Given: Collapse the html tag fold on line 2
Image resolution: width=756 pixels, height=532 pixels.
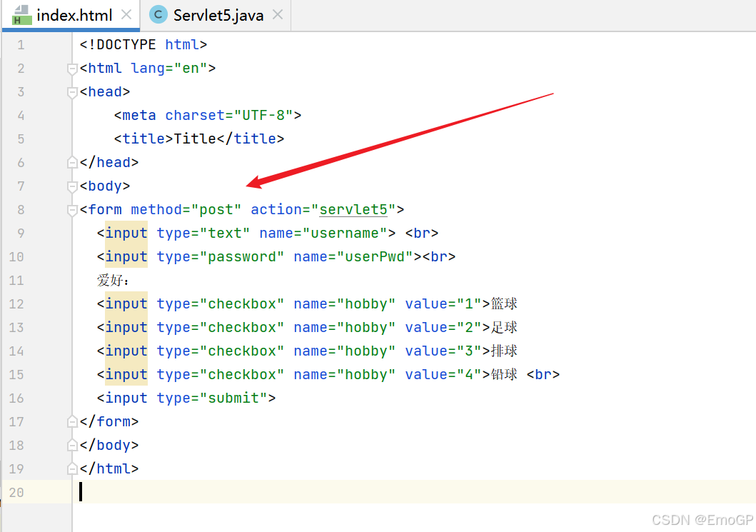Looking at the screenshot, I should tap(72, 69).
